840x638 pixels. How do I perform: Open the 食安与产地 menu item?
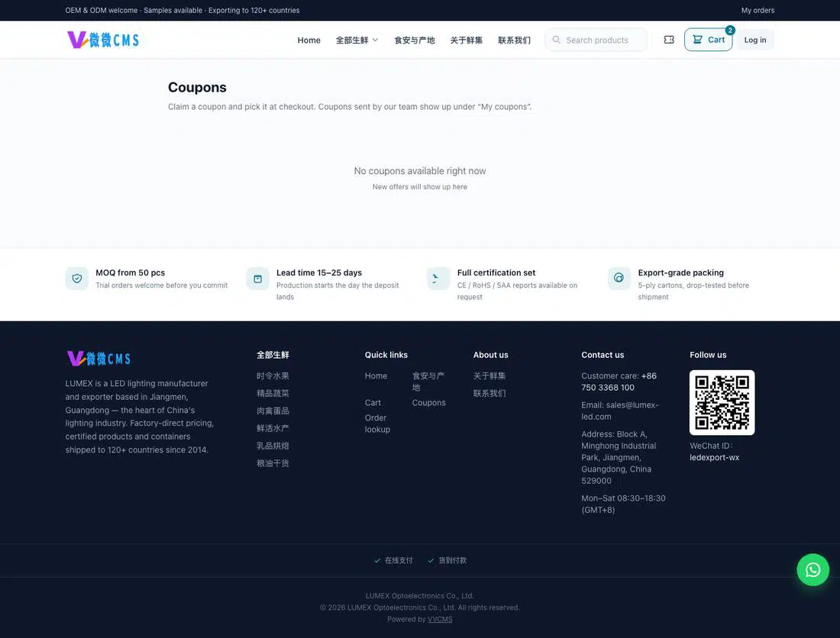(x=414, y=40)
